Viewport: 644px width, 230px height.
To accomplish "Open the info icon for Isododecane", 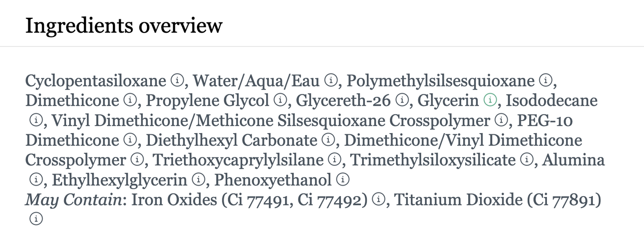I will (36, 120).
